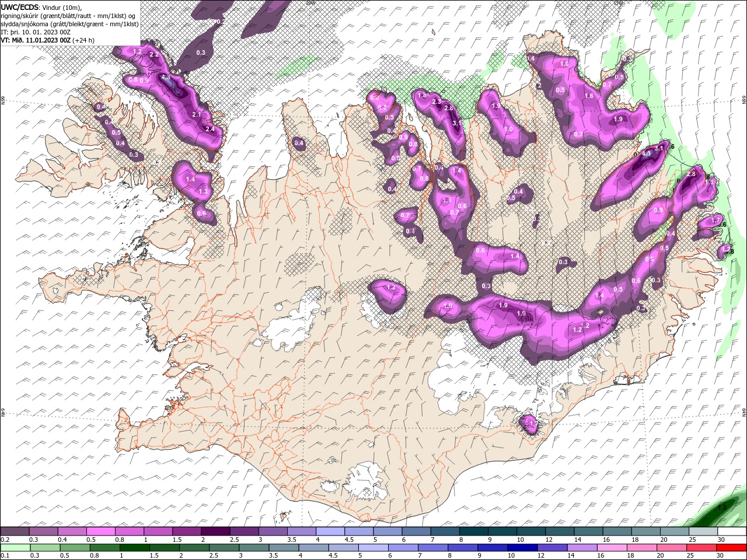Click the 'VT: Mið. 11.01.2023 00Z (+24 h)' line

click(x=48, y=40)
